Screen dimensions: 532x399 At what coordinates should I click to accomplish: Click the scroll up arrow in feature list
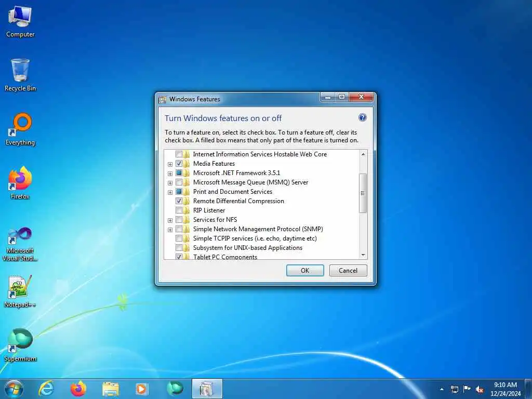tap(363, 154)
